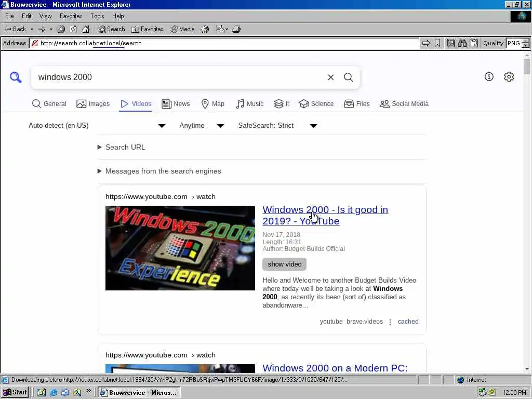Click the Go arrow beside address bar
The width and height of the screenshot is (532, 399).
pyautogui.click(x=426, y=43)
